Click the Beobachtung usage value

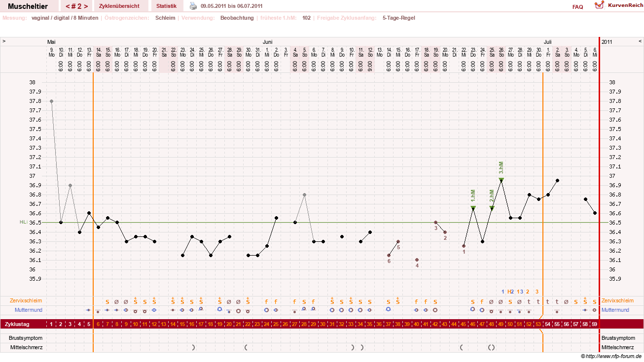pos(237,18)
